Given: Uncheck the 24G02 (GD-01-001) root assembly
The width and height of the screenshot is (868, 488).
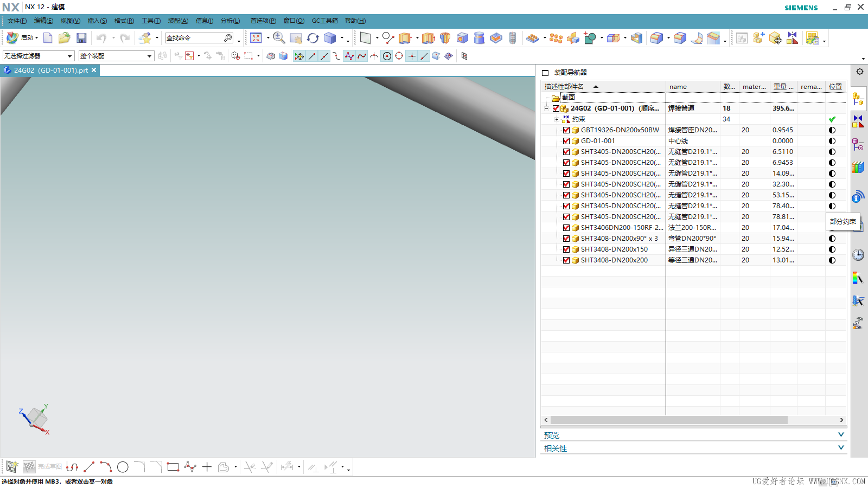Looking at the screenshot, I should [556, 108].
